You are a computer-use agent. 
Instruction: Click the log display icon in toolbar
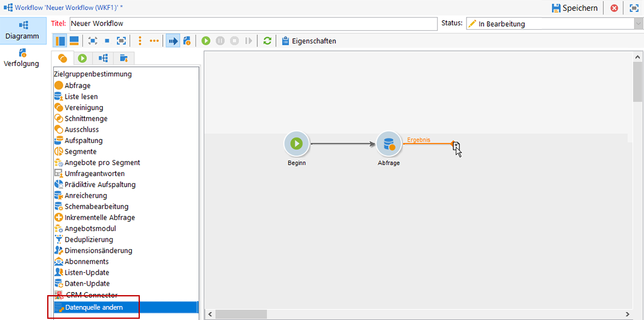[x=187, y=41]
